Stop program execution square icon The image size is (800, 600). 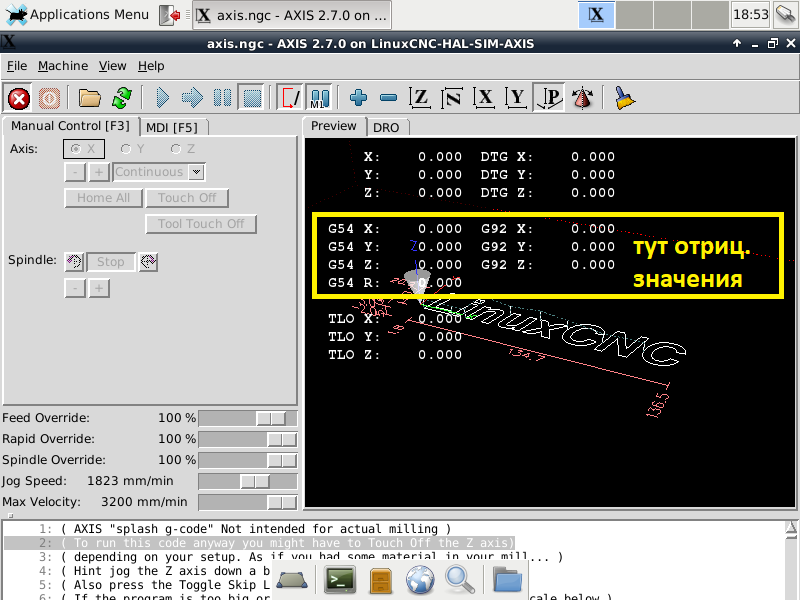tap(252, 97)
